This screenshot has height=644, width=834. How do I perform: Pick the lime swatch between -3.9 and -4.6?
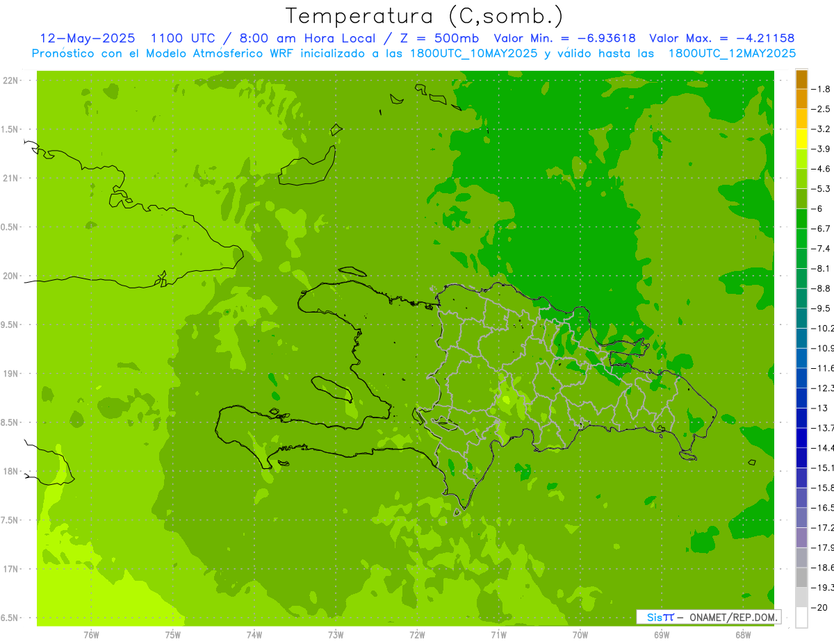click(x=801, y=159)
